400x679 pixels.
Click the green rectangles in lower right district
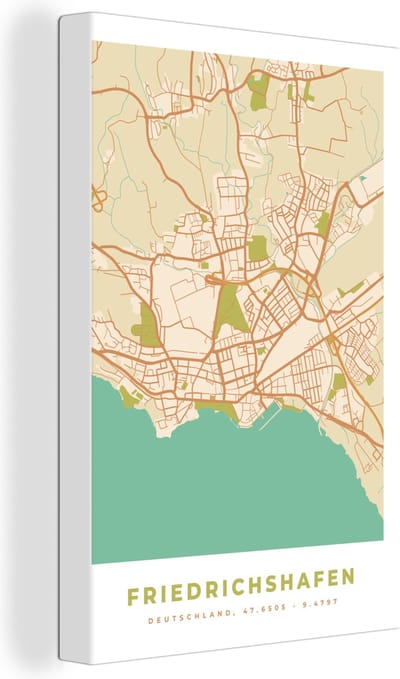coord(337,386)
